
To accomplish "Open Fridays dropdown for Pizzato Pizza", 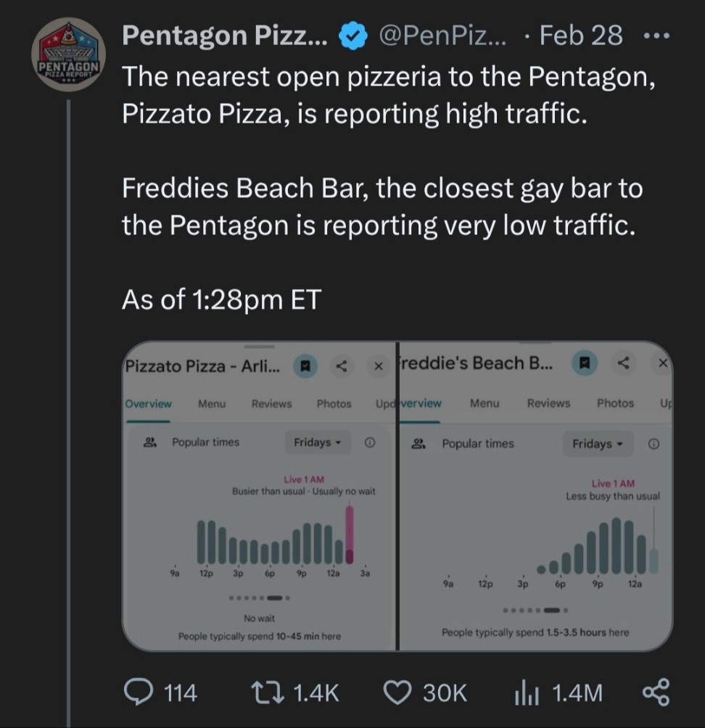I will (318, 442).
